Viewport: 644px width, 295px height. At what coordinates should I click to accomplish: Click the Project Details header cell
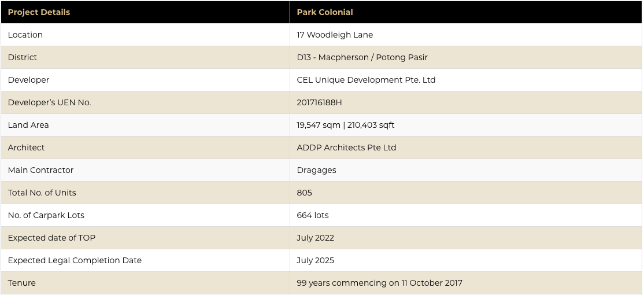(146, 12)
